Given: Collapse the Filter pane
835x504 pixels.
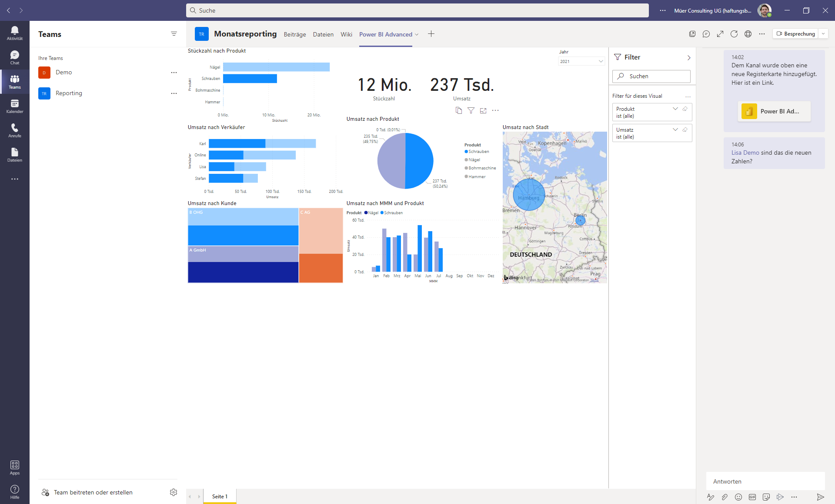Looking at the screenshot, I should click(689, 57).
